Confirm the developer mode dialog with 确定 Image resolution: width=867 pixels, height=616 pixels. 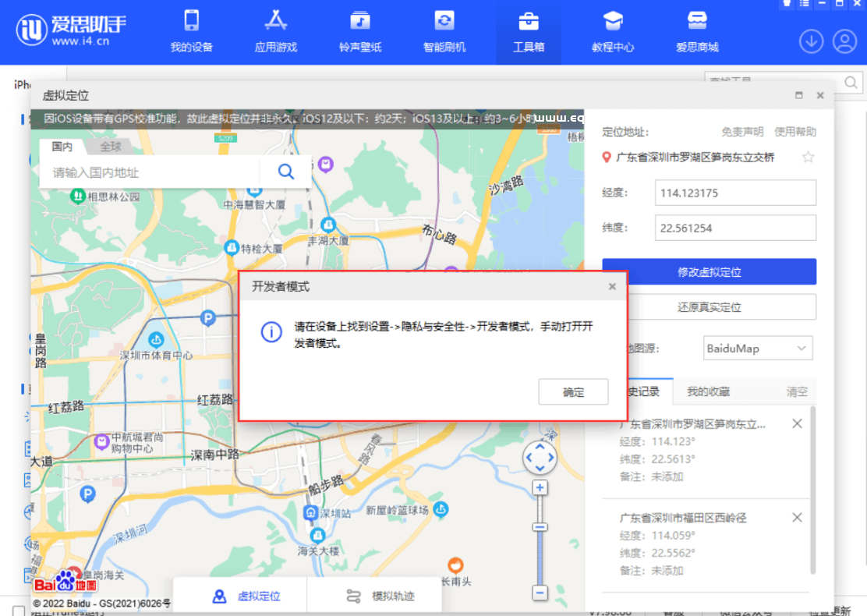point(573,391)
